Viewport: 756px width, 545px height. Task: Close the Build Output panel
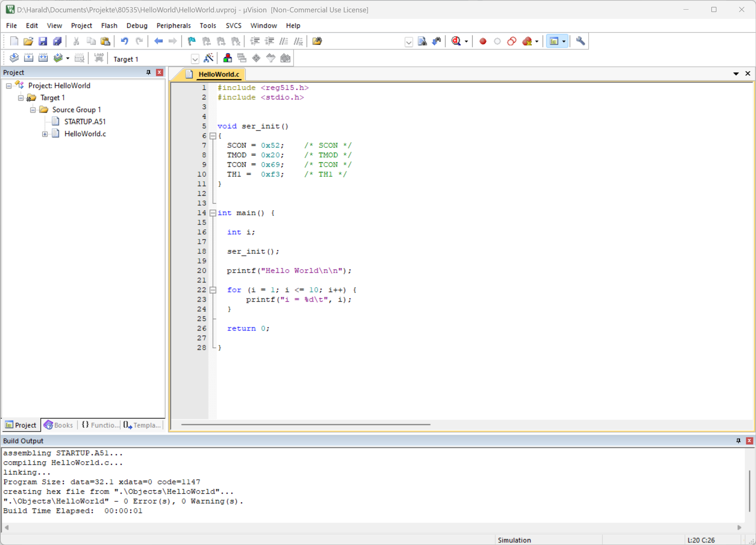749,440
